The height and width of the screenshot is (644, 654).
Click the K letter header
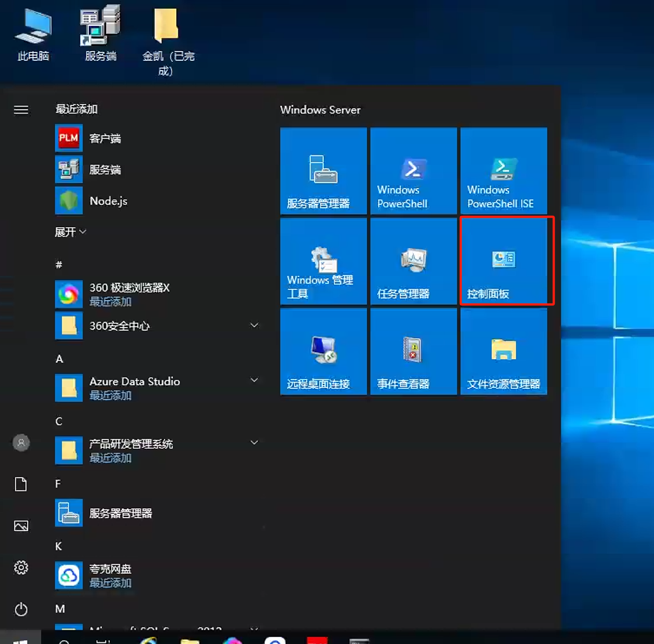point(58,546)
